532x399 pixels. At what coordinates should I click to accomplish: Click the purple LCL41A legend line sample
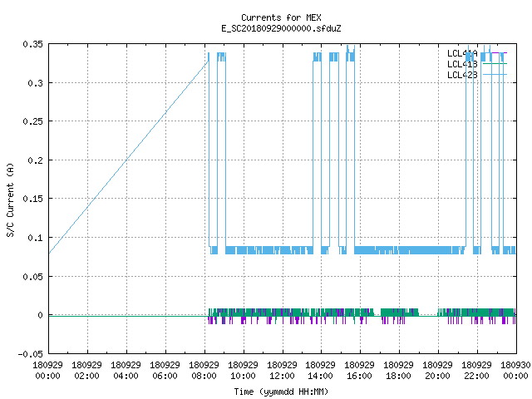495,53
